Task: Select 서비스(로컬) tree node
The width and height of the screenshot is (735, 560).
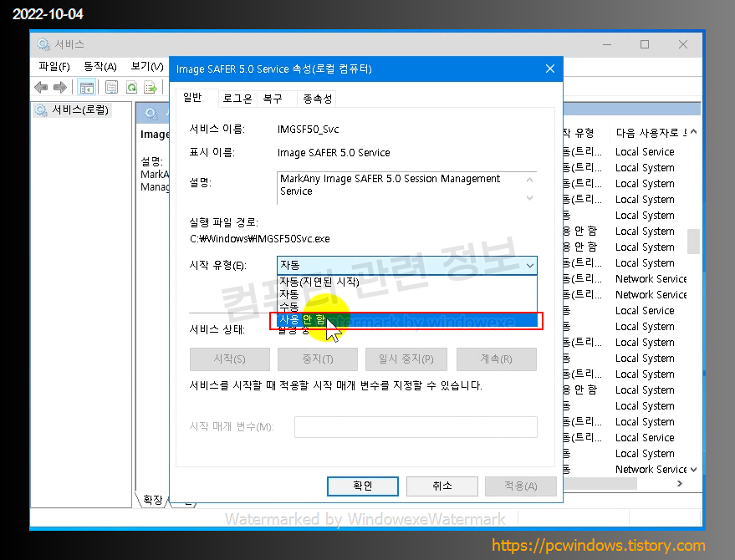Action: (73, 110)
